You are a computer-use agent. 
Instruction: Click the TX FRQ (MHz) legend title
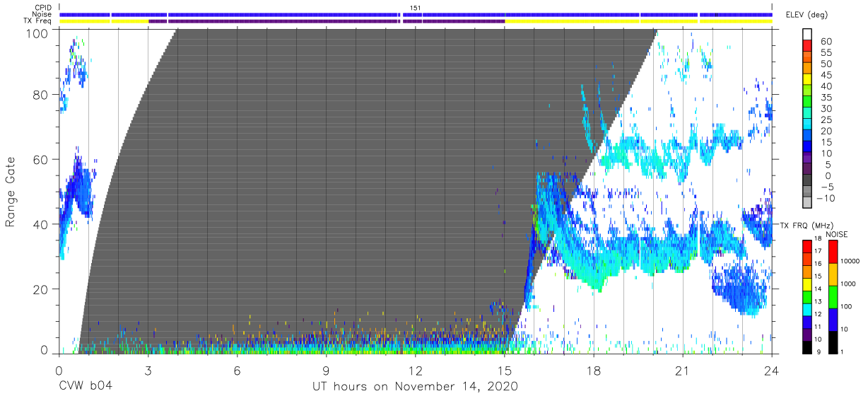tap(807, 225)
